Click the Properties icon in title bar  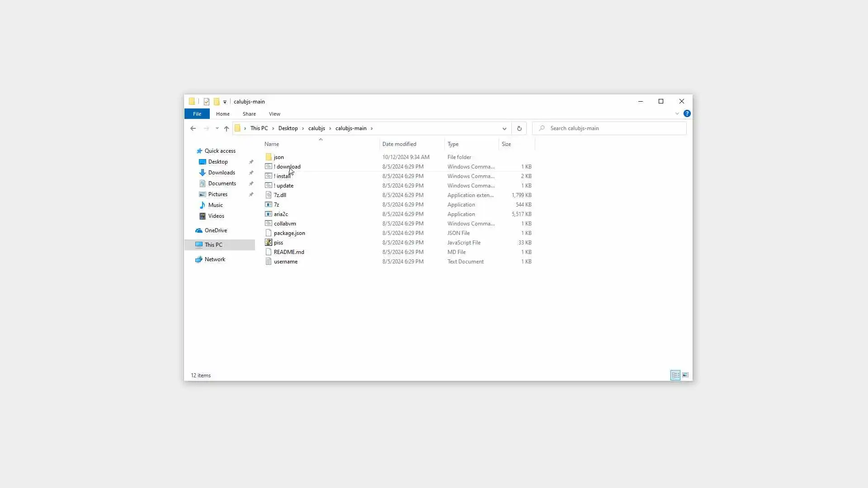point(207,102)
